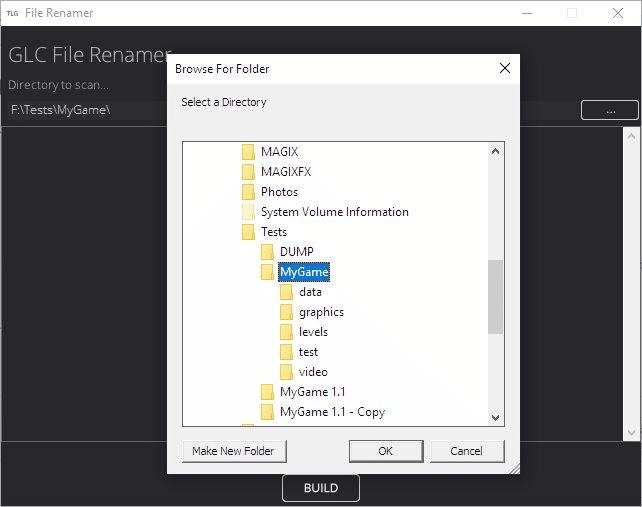Click the folder tree scroll down arrow
The image size is (642, 507).
[495, 417]
